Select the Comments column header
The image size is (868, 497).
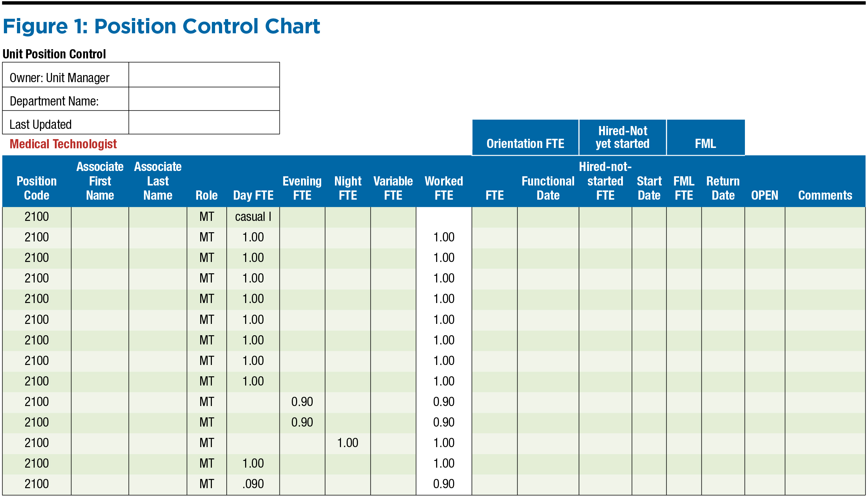(825, 195)
